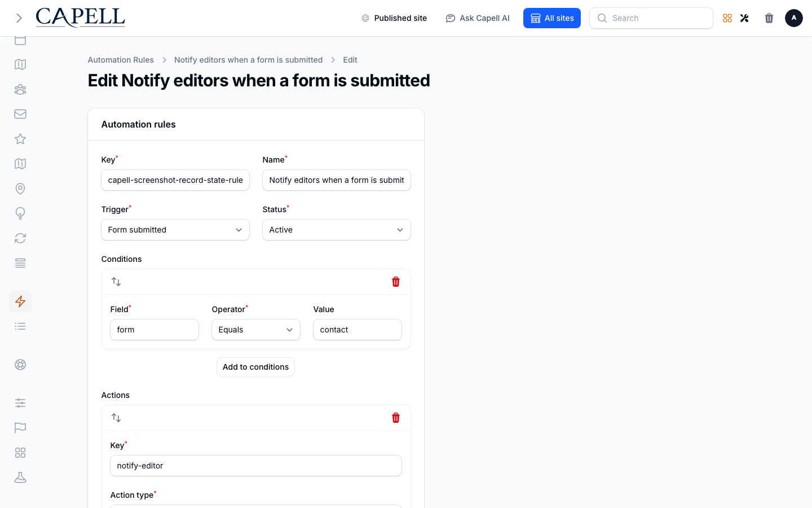The image size is (812, 508).
Task: Edit the action Key notify-editor field
Action: click(x=256, y=466)
